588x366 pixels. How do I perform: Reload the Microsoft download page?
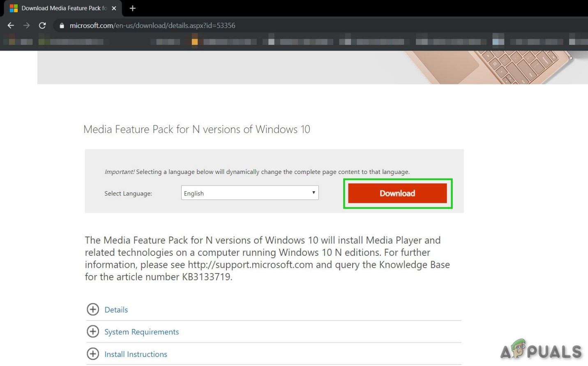click(x=42, y=25)
